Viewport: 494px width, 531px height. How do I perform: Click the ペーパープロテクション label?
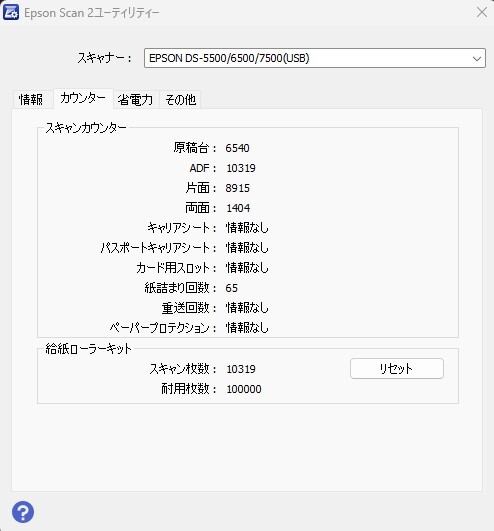click(x=163, y=328)
